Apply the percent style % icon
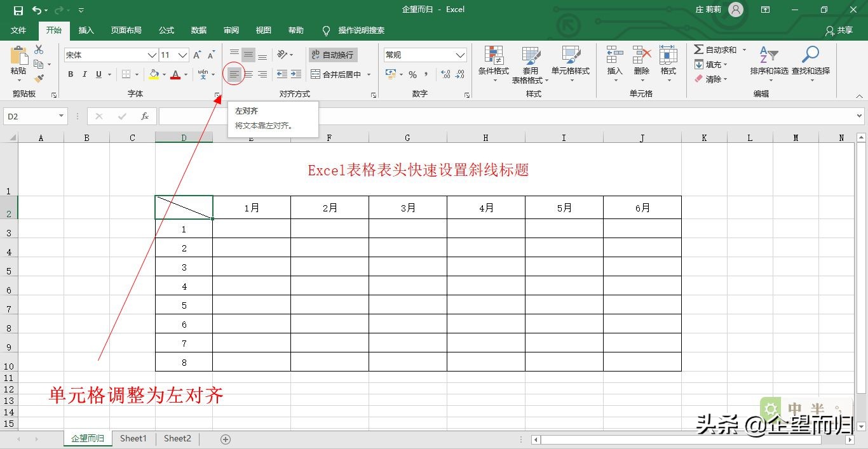Screen dimensions: 868x449 click(412, 74)
